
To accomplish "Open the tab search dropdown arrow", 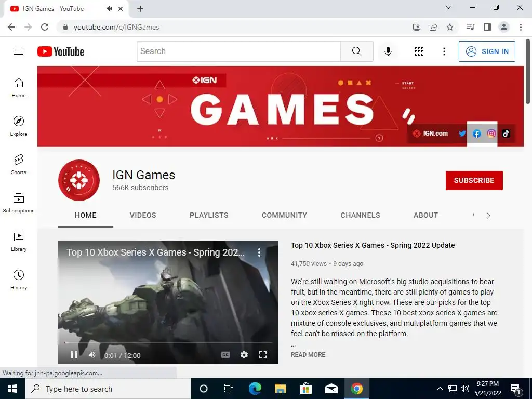I will [448, 7].
